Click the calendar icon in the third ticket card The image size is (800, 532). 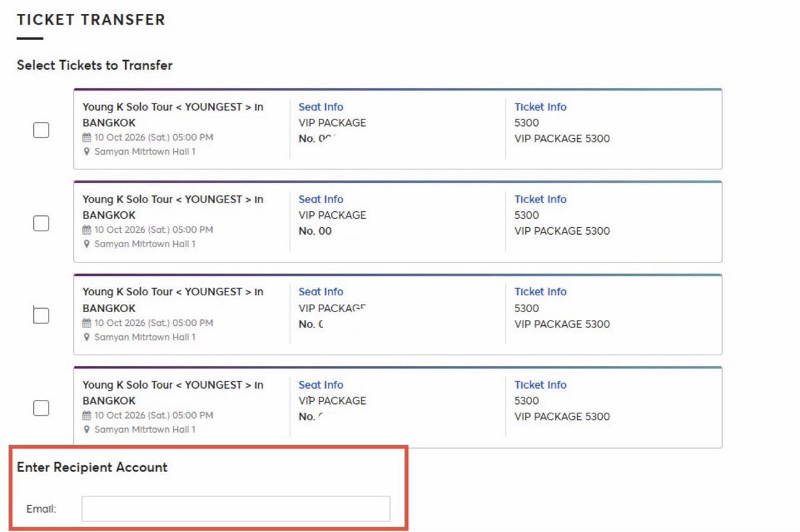tap(87, 323)
